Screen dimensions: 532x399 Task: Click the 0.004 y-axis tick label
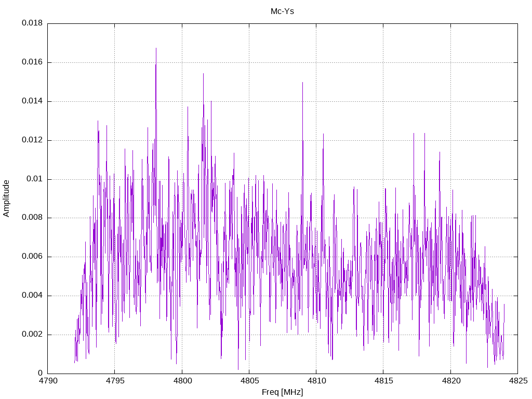tap(32, 296)
